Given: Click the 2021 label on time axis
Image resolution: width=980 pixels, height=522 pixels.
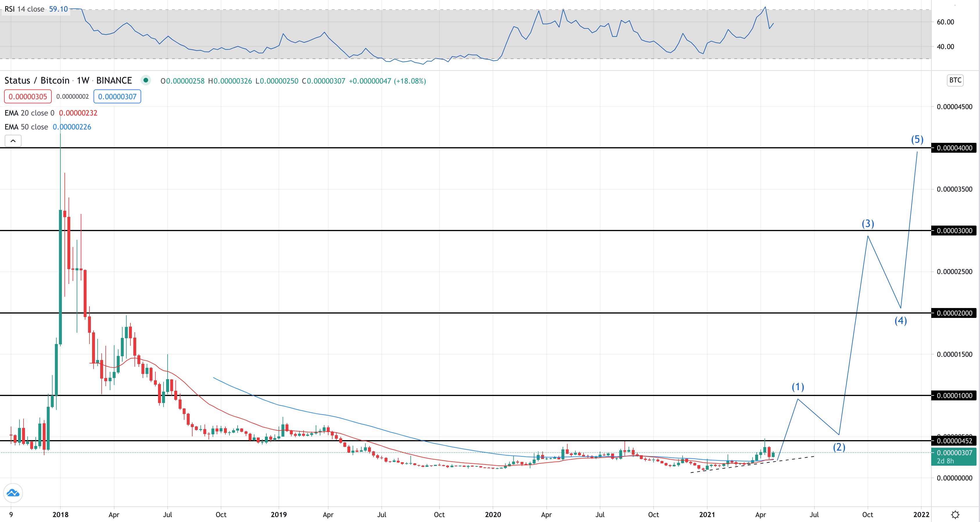Looking at the screenshot, I should (x=707, y=514).
